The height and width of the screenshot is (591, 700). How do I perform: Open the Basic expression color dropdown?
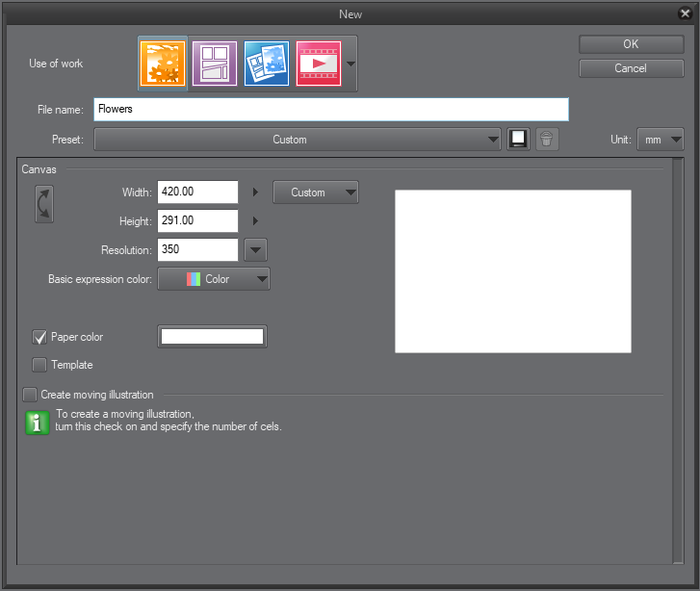214,279
